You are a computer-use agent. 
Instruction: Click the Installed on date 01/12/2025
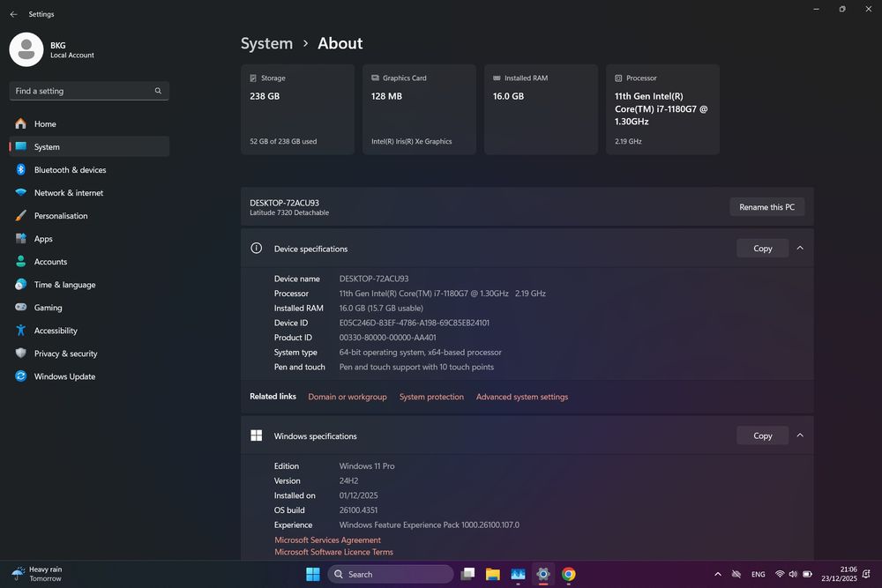coord(358,495)
